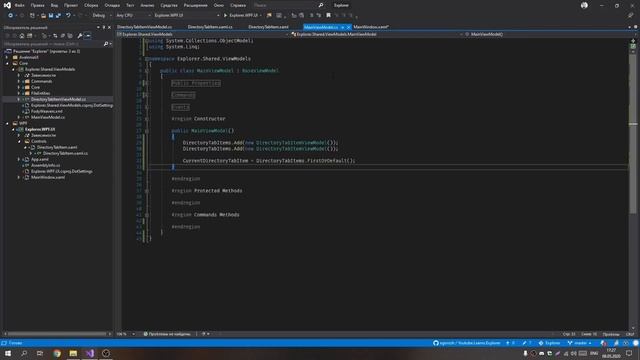Click the Windows Start button

pos(8,353)
